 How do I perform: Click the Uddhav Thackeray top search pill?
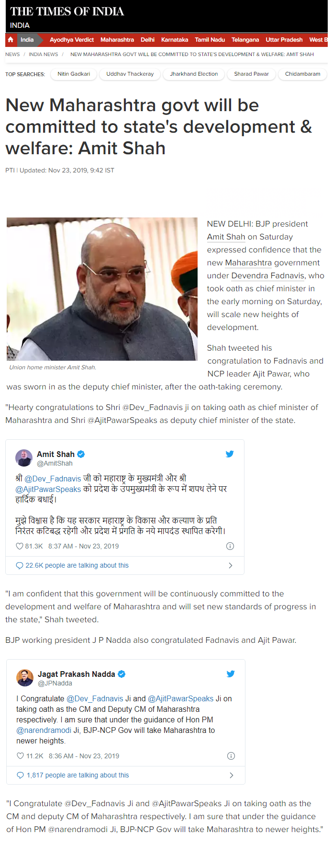tap(130, 74)
